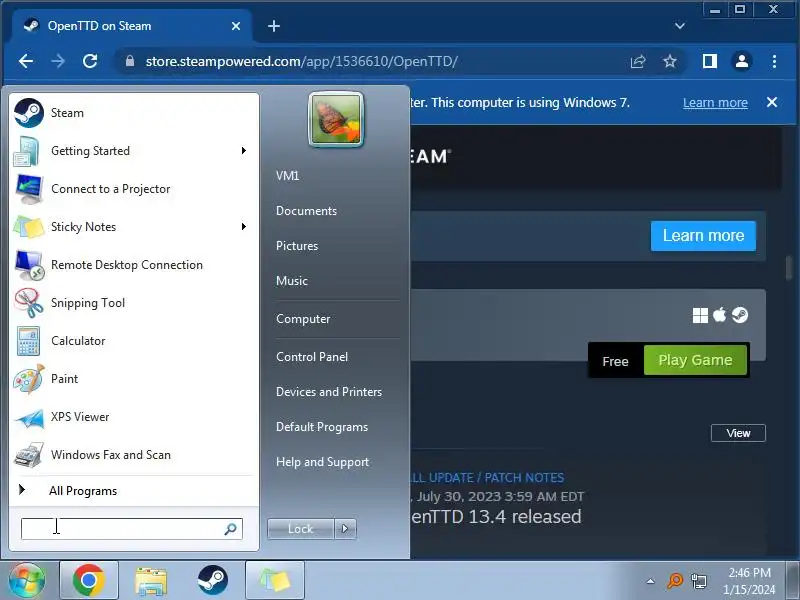Show hidden system tray icons
Image resolution: width=800 pixels, height=600 pixels.
651,581
